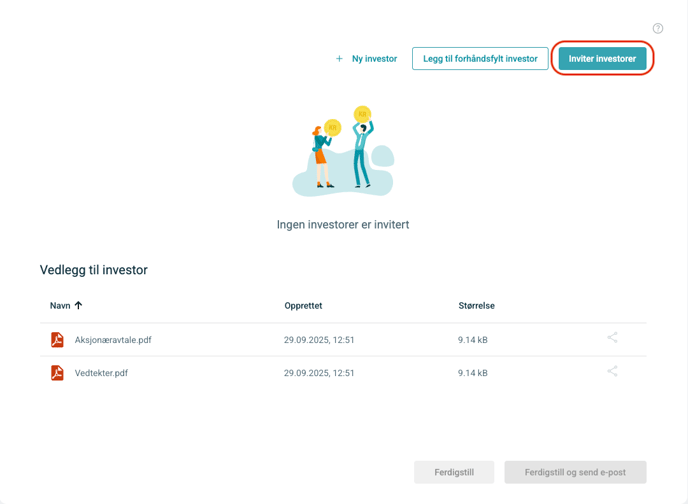Open the Aksjonæravtale.pdf file name
The image size is (688, 504).
113,340
